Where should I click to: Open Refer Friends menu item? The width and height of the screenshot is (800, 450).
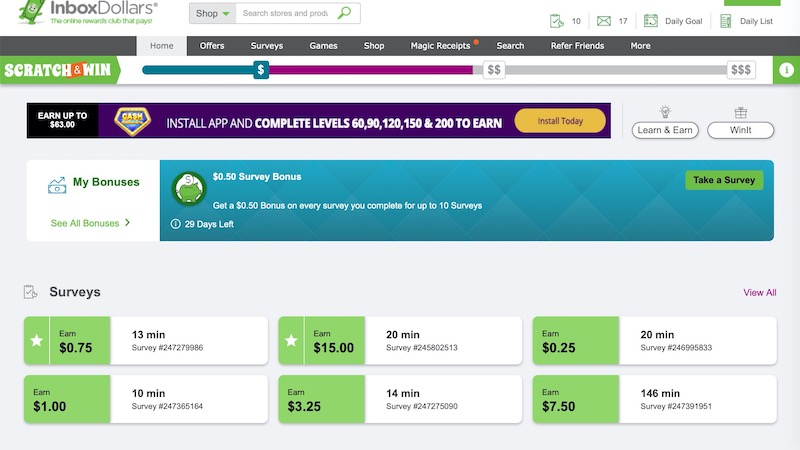point(577,46)
